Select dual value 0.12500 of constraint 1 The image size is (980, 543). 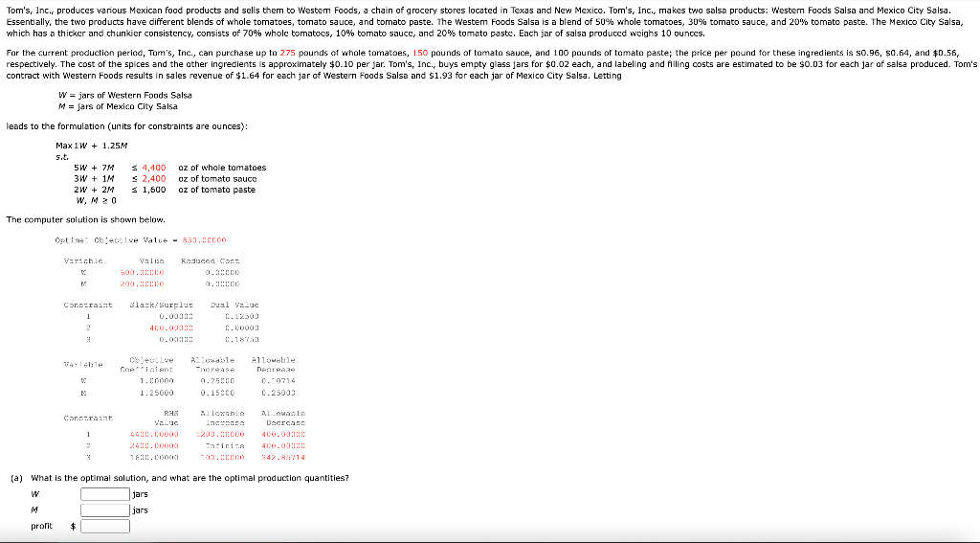point(242,317)
